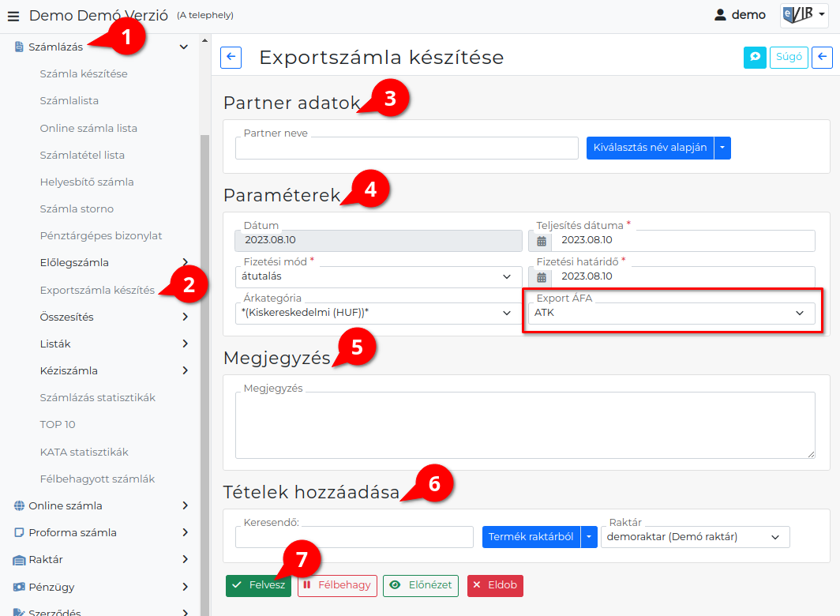This screenshot has height=616, width=840.
Task: Open KATA statisztikák item
Action: (84, 452)
